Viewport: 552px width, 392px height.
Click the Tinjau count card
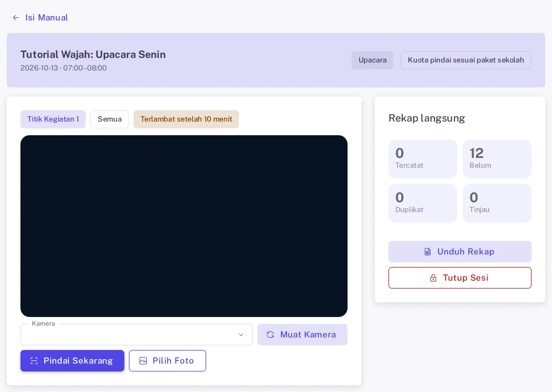(497, 203)
